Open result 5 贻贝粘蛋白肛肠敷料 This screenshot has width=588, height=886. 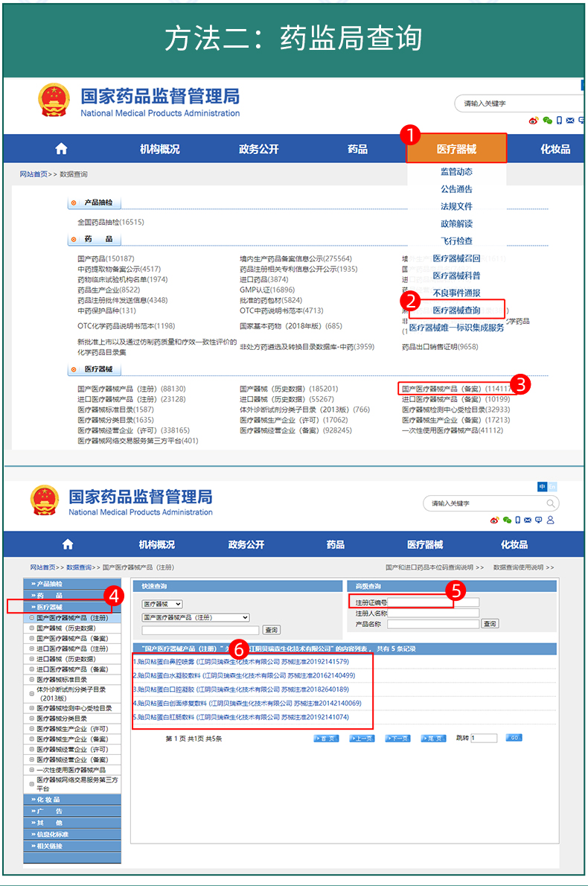241,717
